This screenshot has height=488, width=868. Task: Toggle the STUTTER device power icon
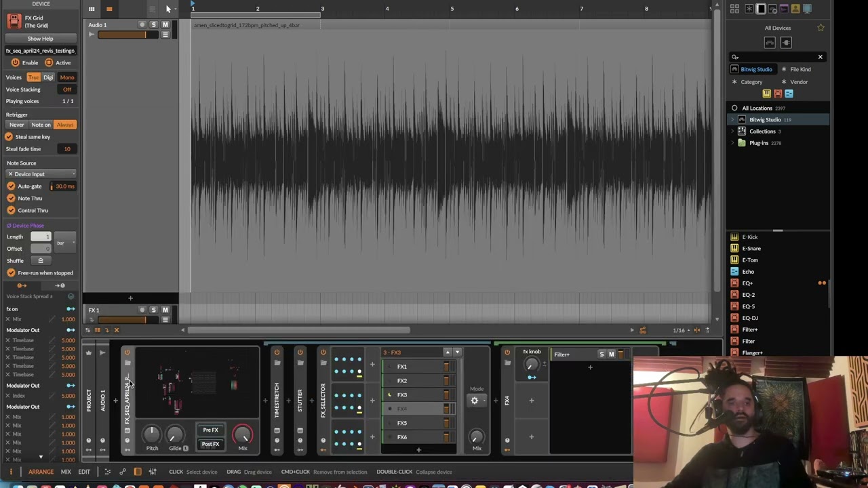(x=300, y=352)
